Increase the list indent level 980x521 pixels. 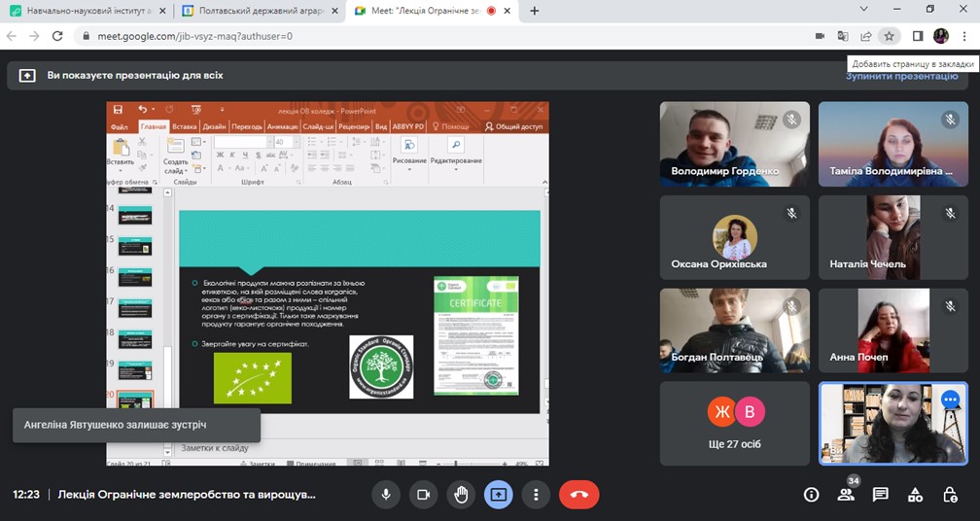325,155
